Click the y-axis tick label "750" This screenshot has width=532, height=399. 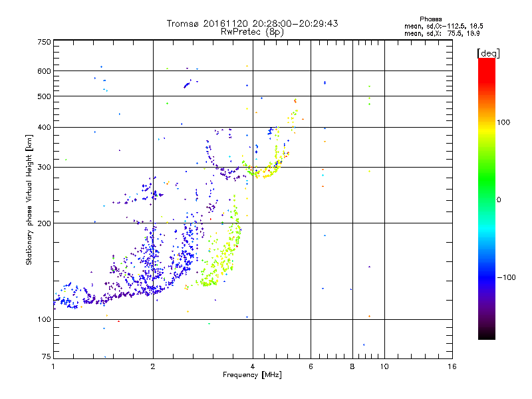tap(44, 42)
